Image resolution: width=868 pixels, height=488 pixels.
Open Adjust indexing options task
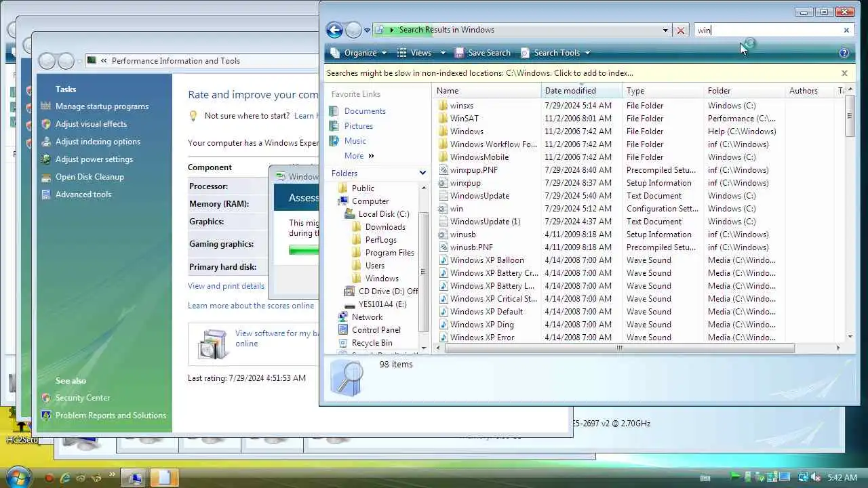(x=98, y=142)
